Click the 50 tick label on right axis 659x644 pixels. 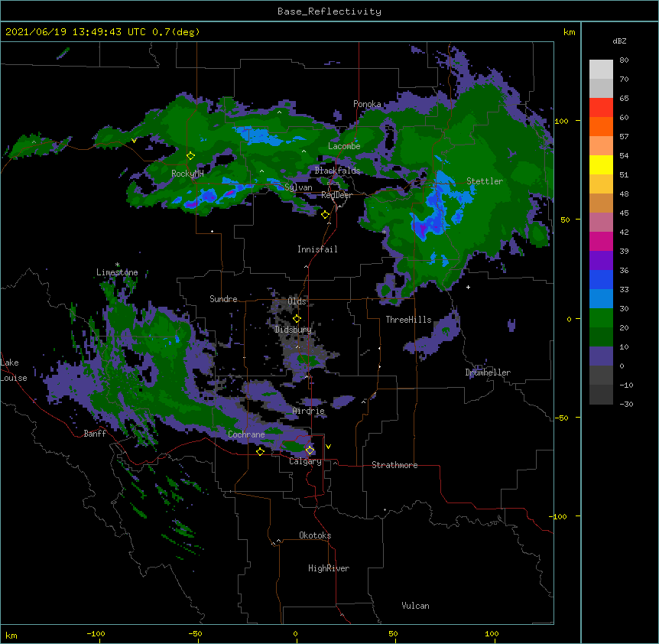click(565, 220)
